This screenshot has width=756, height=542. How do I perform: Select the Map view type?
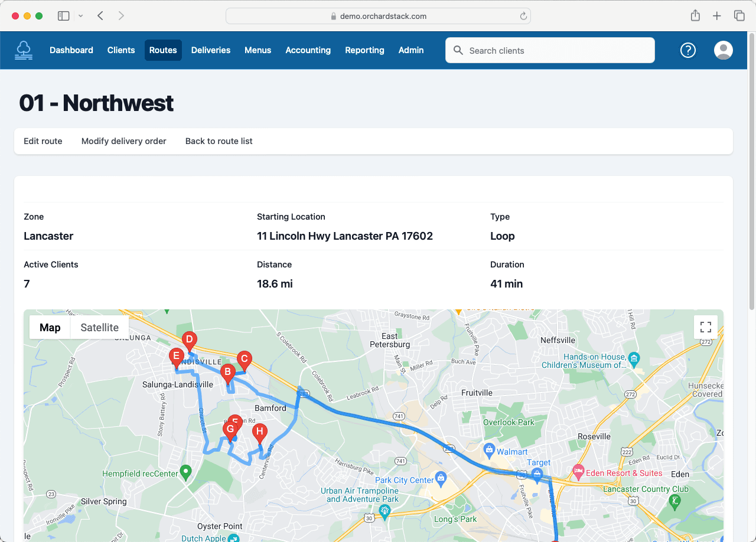click(50, 328)
